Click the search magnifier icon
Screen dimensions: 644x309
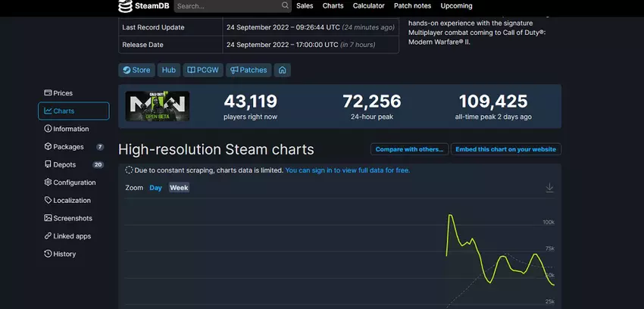coord(285,6)
